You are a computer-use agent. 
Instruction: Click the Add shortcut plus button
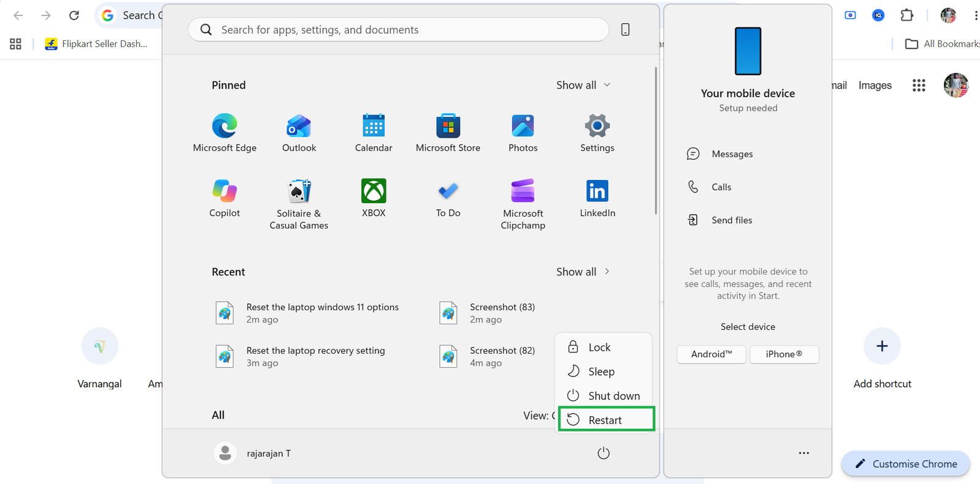tap(882, 346)
